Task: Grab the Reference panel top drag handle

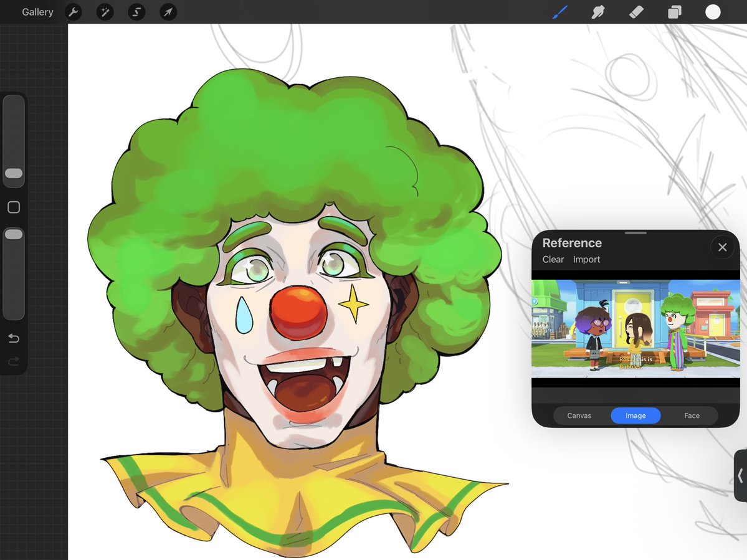Action: [x=635, y=233]
